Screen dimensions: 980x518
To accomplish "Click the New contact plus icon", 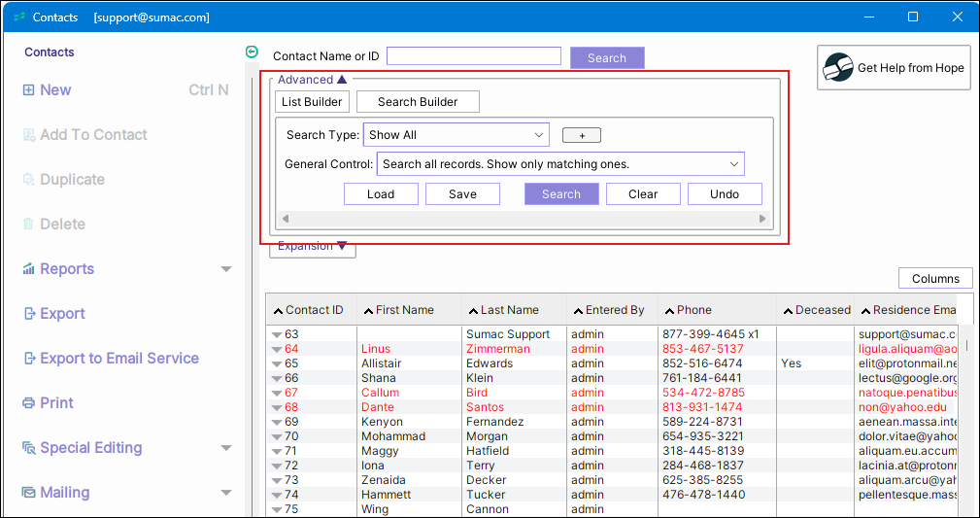I will pyautogui.click(x=28, y=90).
